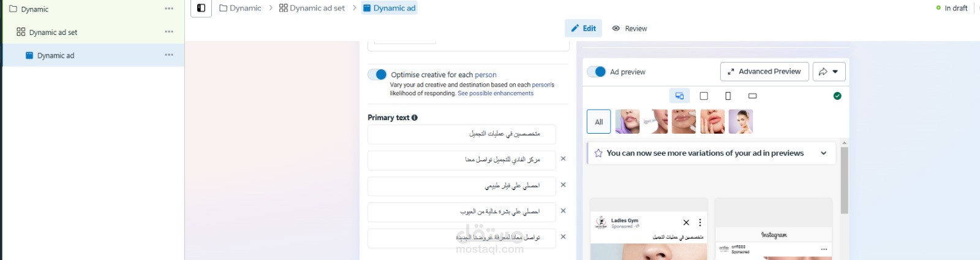Viewport: 980px width, 260px height.
Task: Open the Primary text info tooltip icon
Action: (x=415, y=118)
